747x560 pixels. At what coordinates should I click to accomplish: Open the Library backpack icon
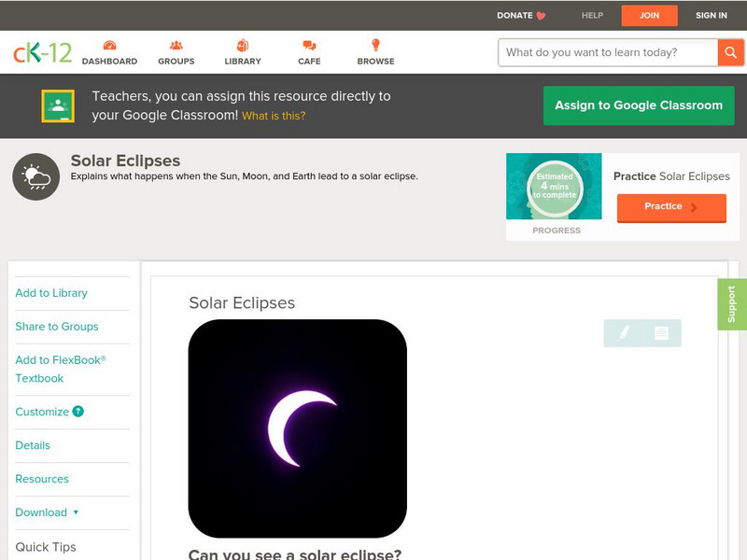(x=242, y=43)
